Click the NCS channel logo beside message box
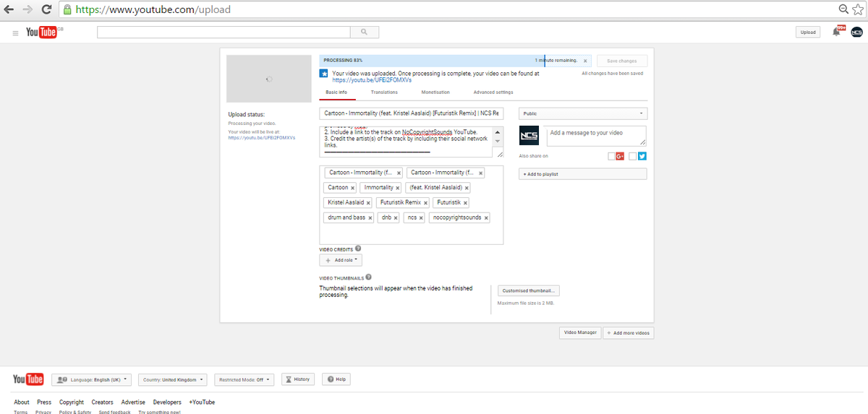 [529, 136]
